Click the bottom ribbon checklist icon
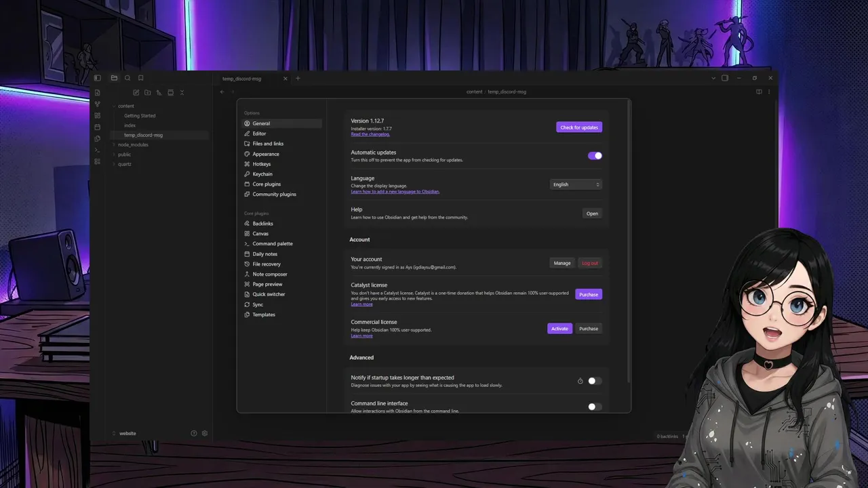 [x=97, y=161]
